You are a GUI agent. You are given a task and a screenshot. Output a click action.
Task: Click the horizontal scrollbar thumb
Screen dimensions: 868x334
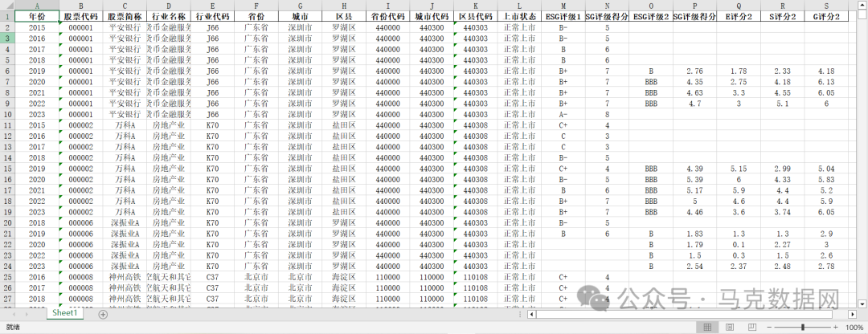(684, 314)
